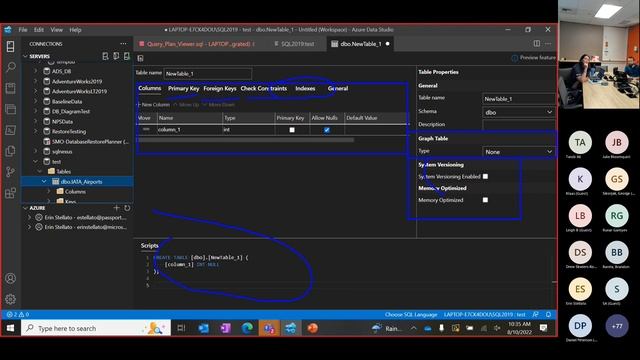This screenshot has width=640, height=360.
Task: Select the NPSData database in tree
Action: (x=62, y=122)
